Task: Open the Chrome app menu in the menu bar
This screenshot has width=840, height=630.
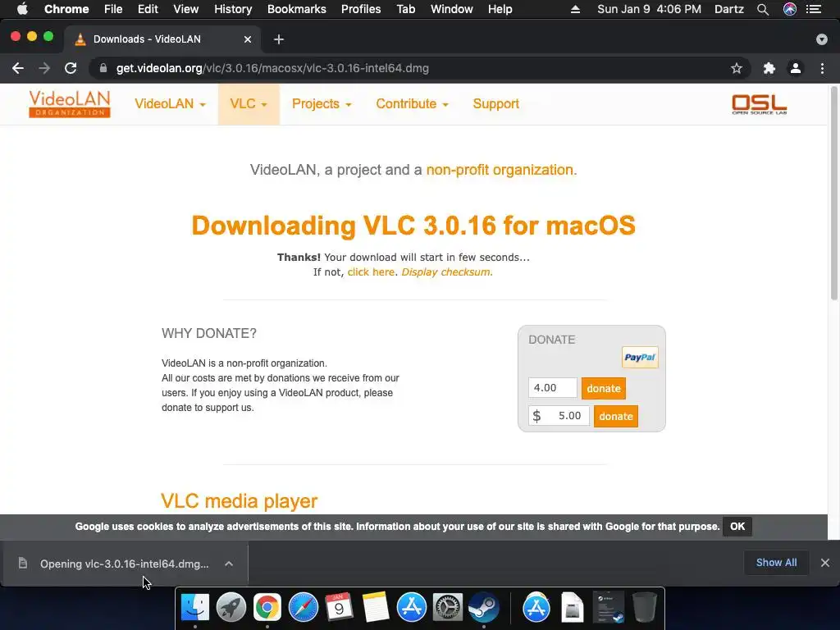Action: coord(66,9)
